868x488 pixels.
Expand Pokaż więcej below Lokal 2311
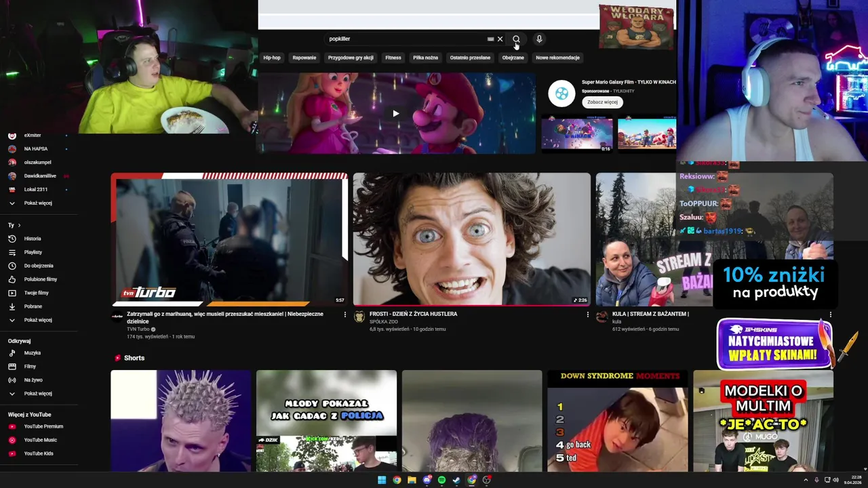tap(37, 203)
